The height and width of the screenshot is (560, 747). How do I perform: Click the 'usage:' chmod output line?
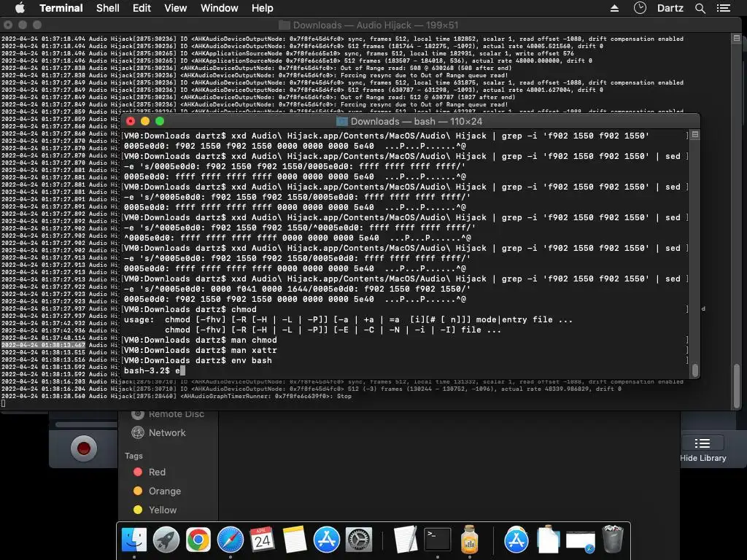[348, 319]
